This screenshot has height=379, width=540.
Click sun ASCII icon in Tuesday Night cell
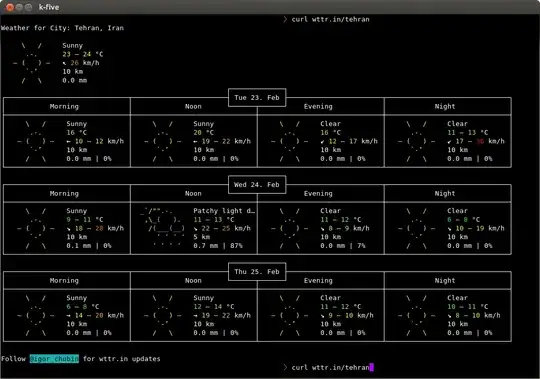pyautogui.click(x=416, y=141)
